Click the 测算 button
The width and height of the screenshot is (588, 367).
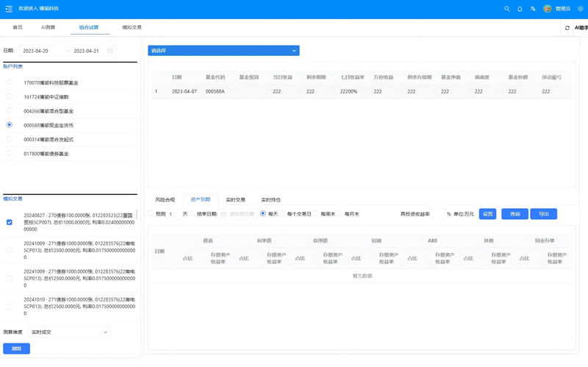tap(16, 349)
